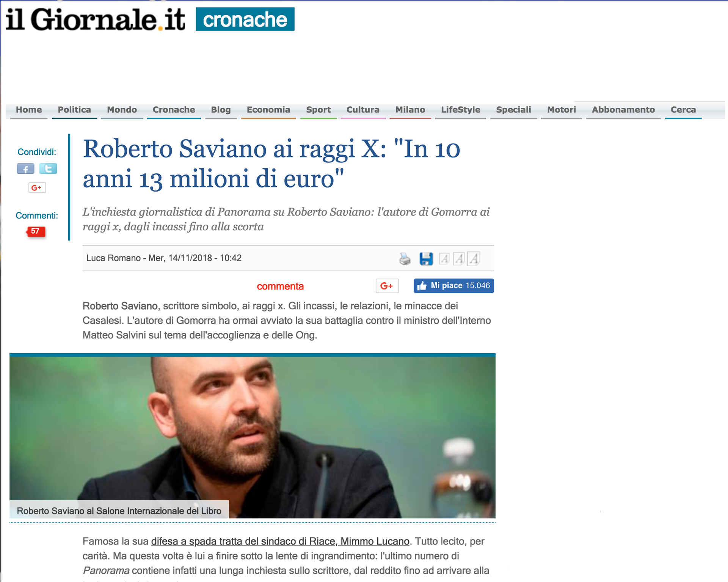Like the article with Mi piace button
This screenshot has height=582, width=728.
[x=453, y=286]
